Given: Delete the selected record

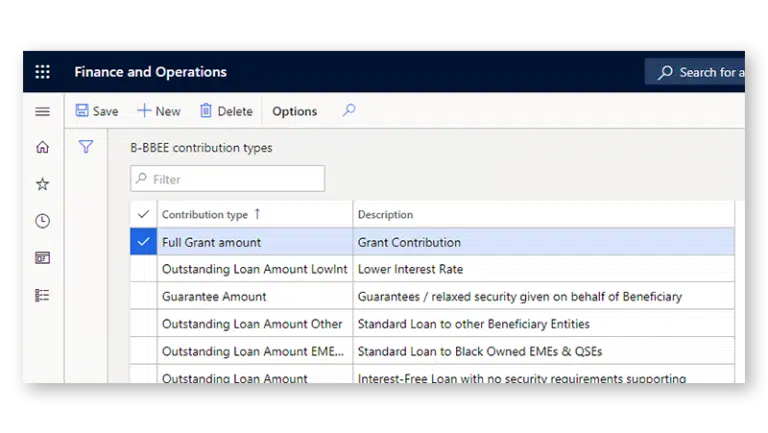Looking at the screenshot, I should [225, 111].
